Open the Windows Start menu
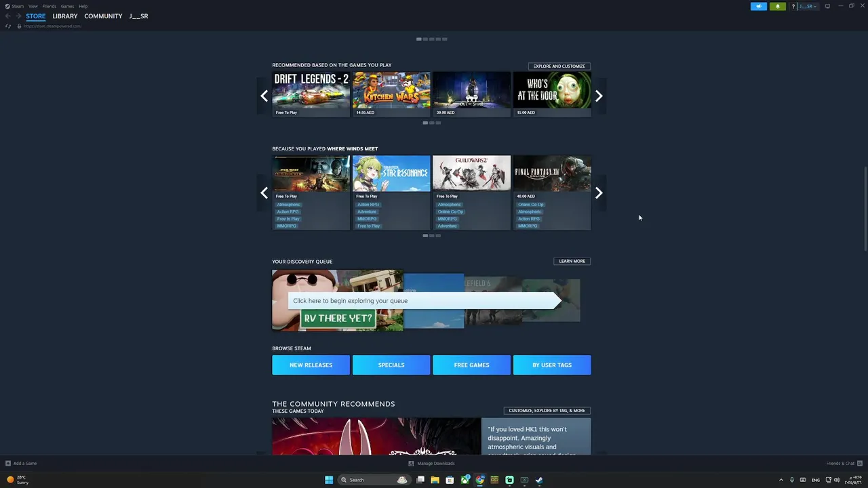This screenshot has width=868, height=488. pyautogui.click(x=329, y=480)
